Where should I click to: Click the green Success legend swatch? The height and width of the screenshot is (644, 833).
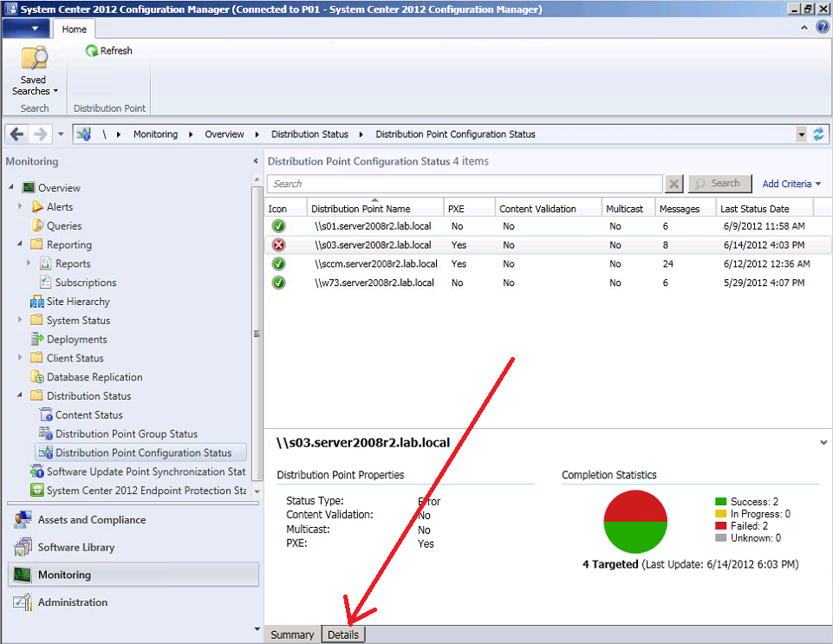click(x=721, y=501)
